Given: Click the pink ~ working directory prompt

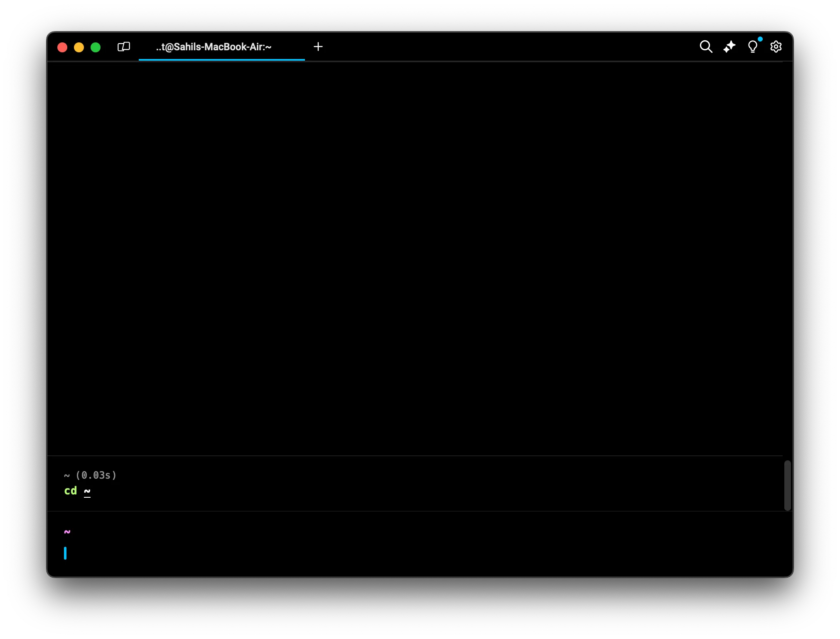Looking at the screenshot, I should [x=67, y=531].
